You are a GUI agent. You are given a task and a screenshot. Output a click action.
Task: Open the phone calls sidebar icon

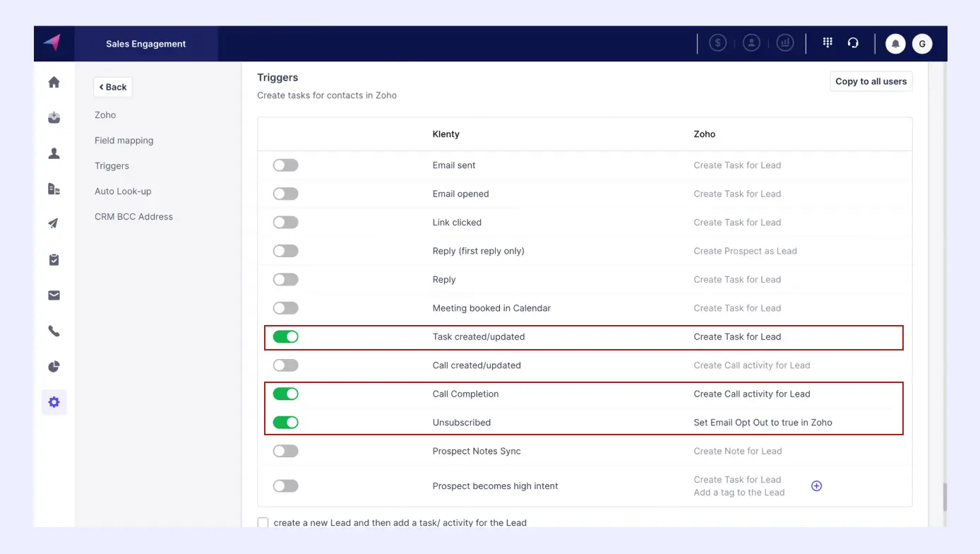point(54,331)
